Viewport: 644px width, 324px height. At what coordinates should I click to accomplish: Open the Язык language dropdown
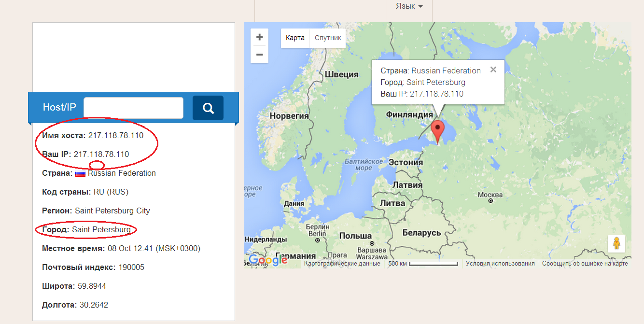409,6
